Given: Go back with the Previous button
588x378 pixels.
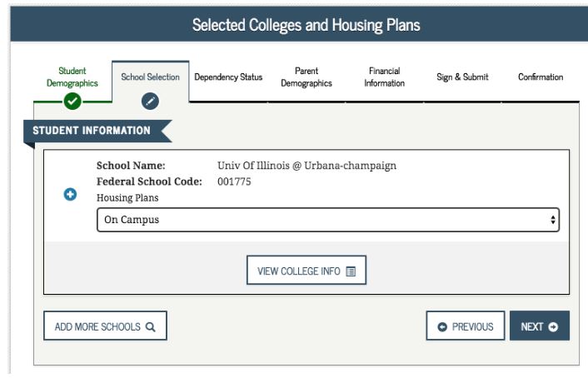Looking at the screenshot, I should pyautogui.click(x=466, y=326).
